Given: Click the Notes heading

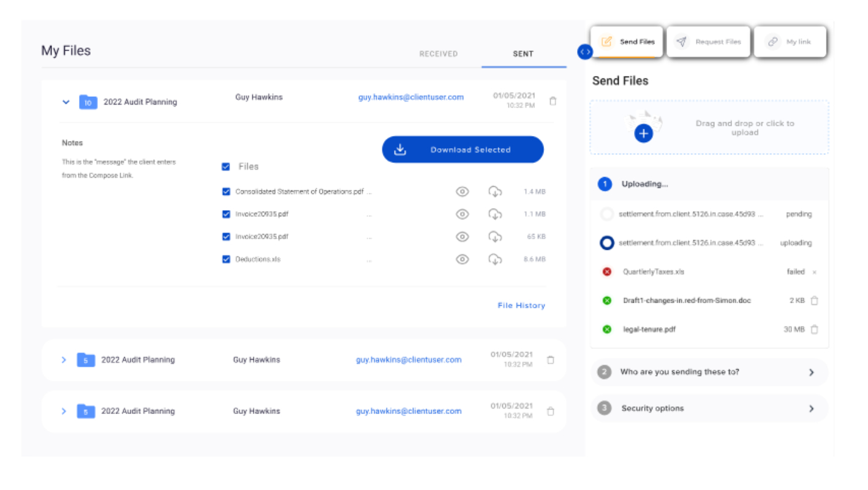Looking at the screenshot, I should [72, 143].
